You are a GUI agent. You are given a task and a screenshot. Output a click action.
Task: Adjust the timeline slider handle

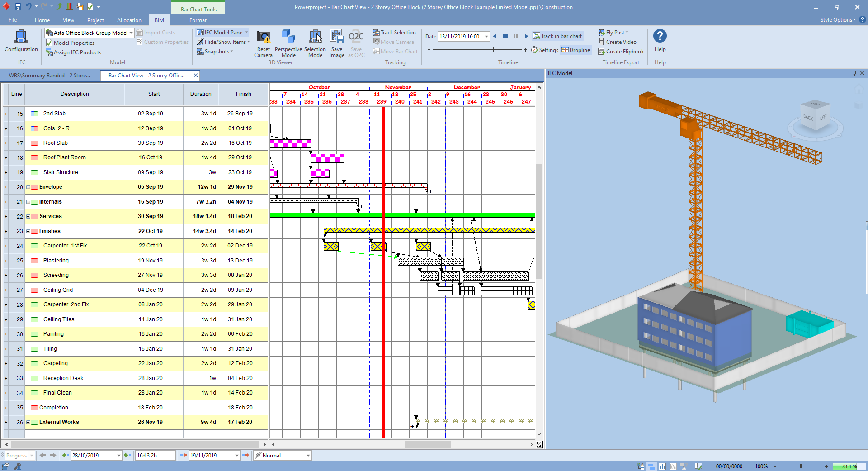tap(493, 49)
